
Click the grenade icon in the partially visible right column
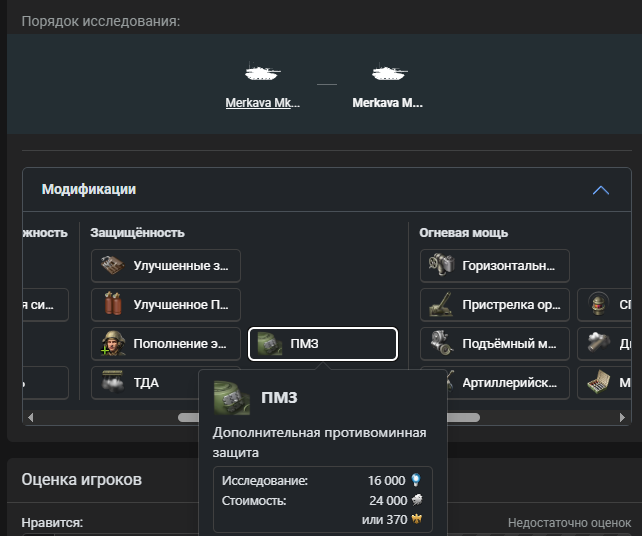coord(599,304)
